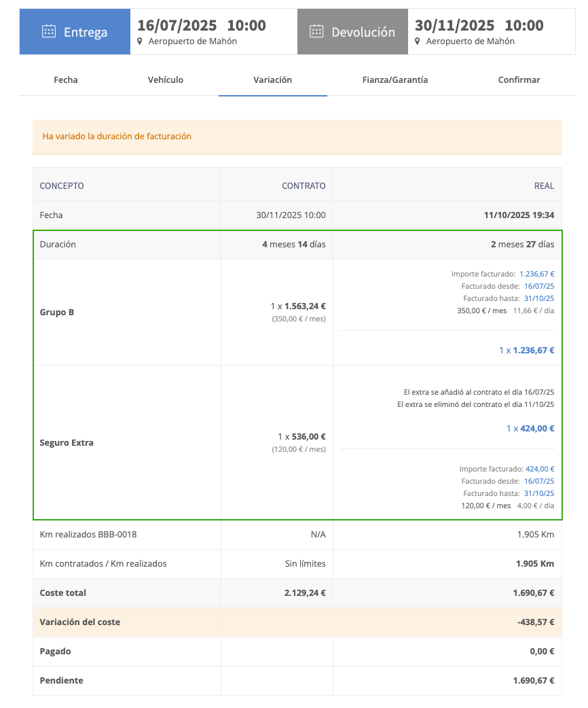Click the delivery date 16/07/2025 10:00
Image resolution: width=588 pixels, height=708 pixels.
201,26
